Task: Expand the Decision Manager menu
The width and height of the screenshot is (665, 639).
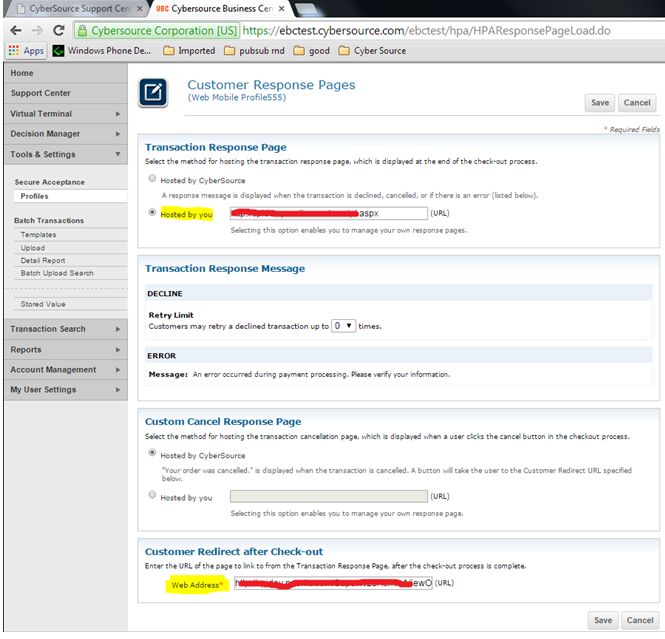Action: click(66, 134)
